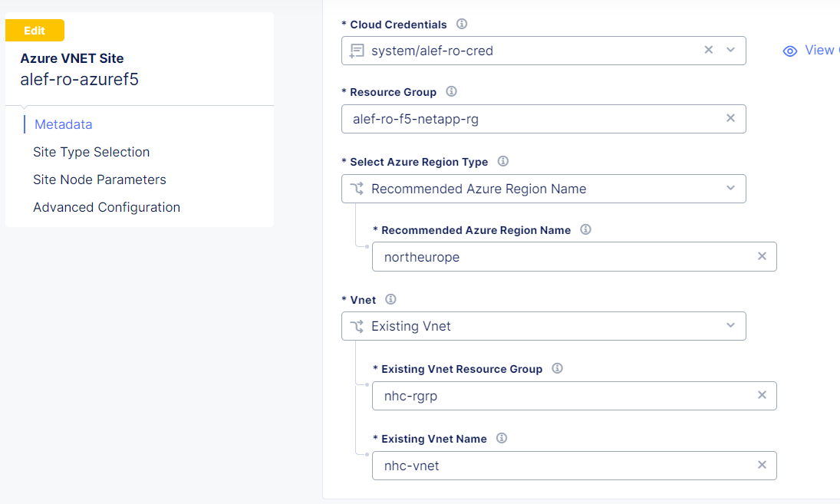Click the info icon next to Cloud Credentials
The width and height of the screenshot is (840, 504).
click(x=461, y=24)
